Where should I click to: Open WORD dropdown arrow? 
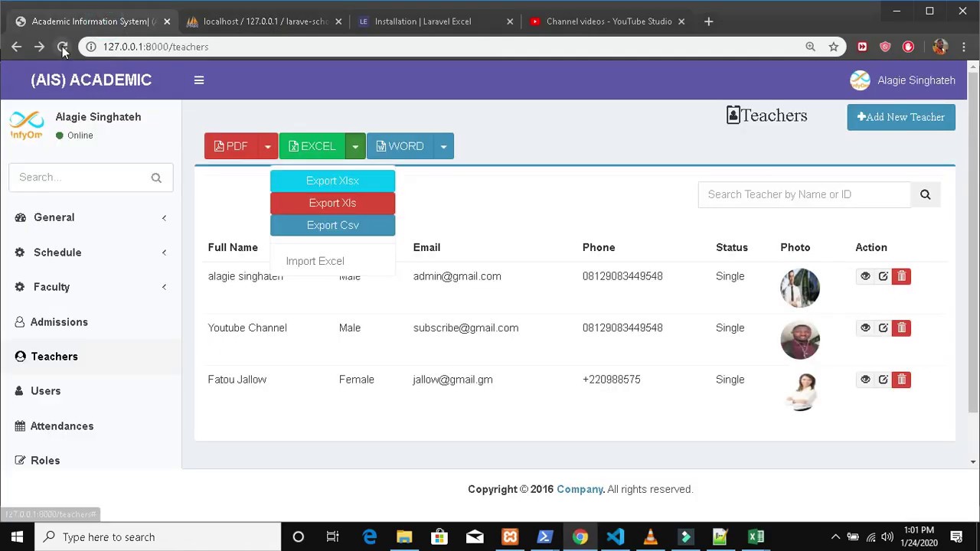443,146
